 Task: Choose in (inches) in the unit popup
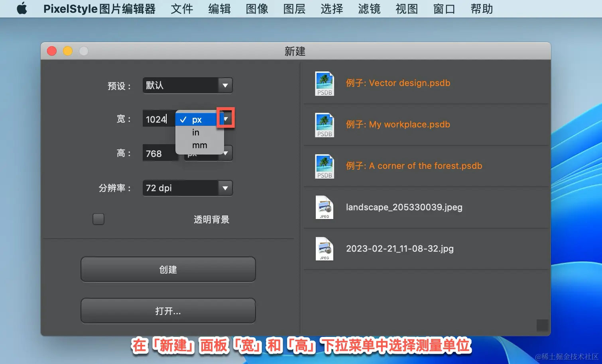tap(200, 132)
